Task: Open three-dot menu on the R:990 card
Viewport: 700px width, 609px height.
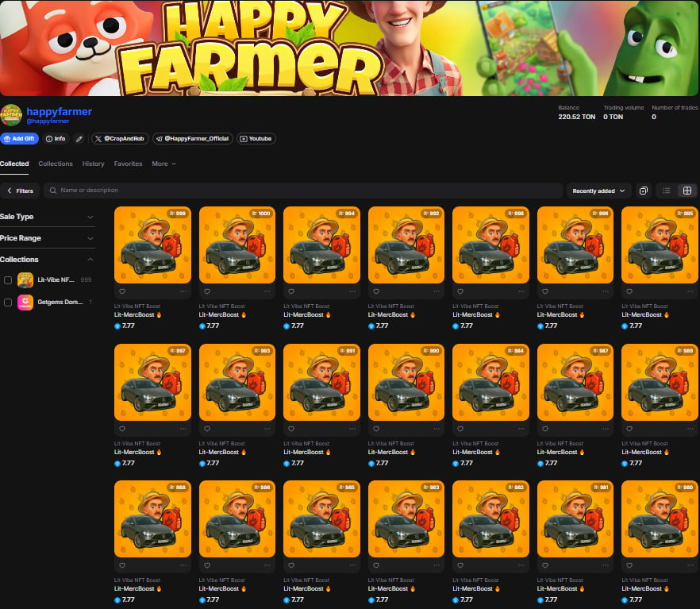Action: coord(437,429)
